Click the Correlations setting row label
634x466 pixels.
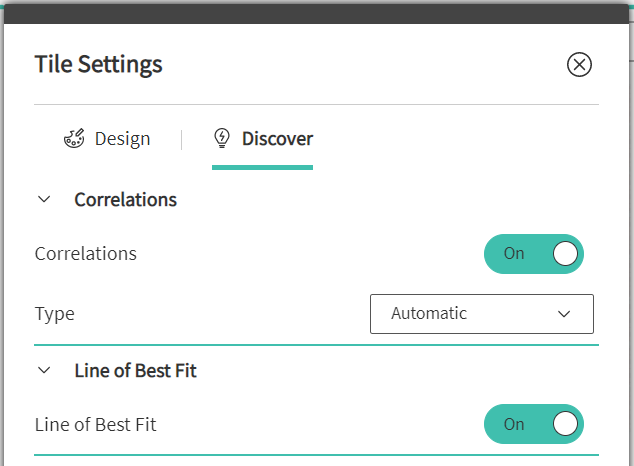[85, 254]
